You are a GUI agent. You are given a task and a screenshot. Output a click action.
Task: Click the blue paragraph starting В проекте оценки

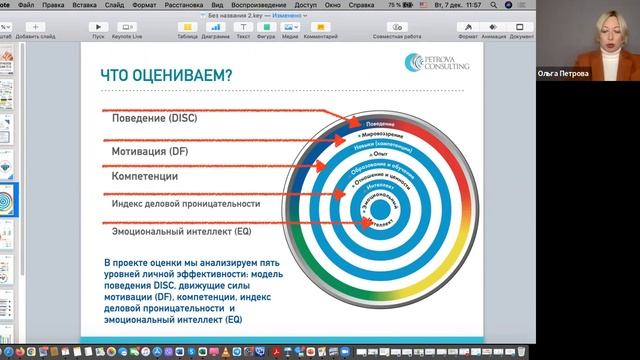point(193,291)
